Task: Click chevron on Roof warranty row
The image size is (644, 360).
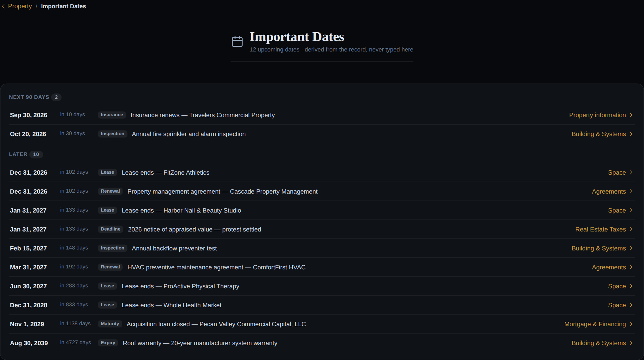Action: pyautogui.click(x=631, y=343)
